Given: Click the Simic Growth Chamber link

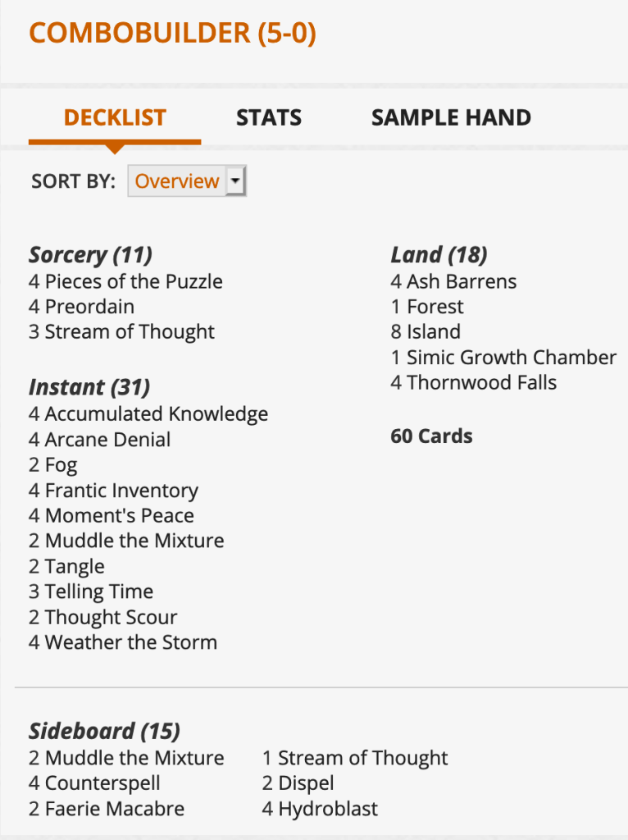Looking at the screenshot, I should 512,358.
